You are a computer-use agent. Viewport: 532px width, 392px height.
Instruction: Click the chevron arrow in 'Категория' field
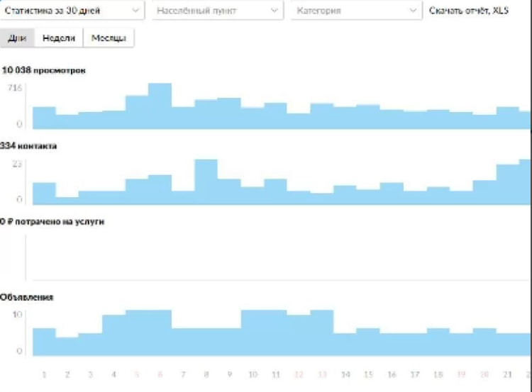pos(413,11)
